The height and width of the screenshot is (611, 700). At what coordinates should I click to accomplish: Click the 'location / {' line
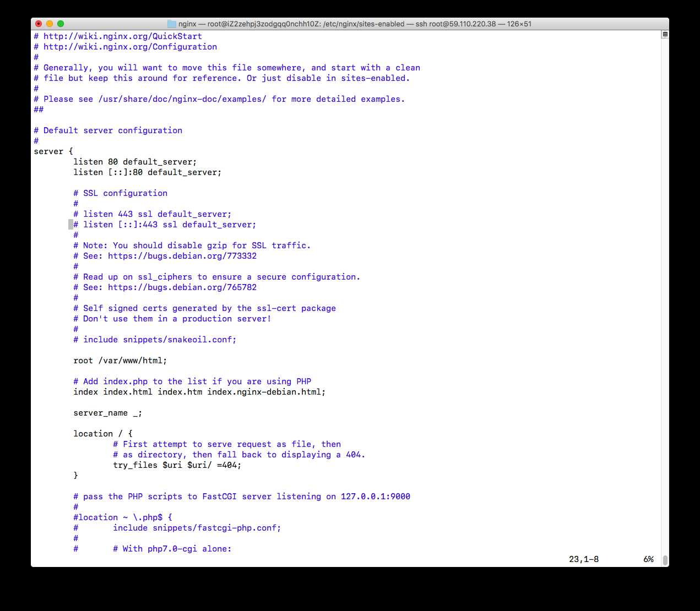coord(103,434)
